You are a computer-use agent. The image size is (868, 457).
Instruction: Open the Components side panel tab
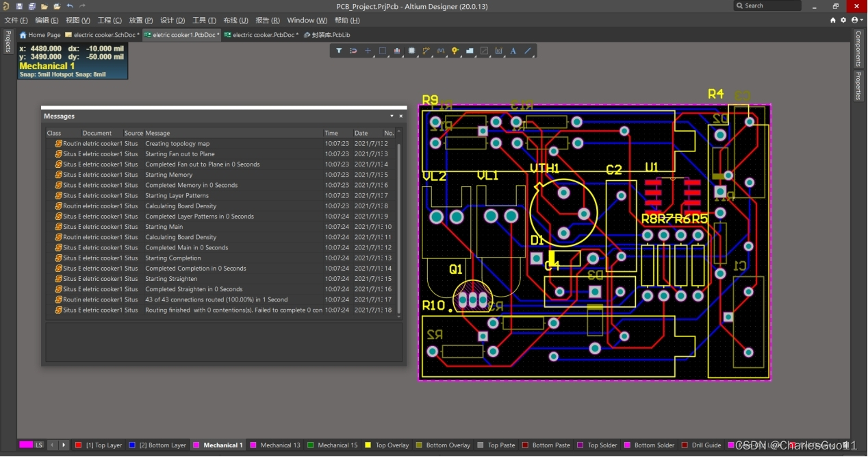click(858, 47)
